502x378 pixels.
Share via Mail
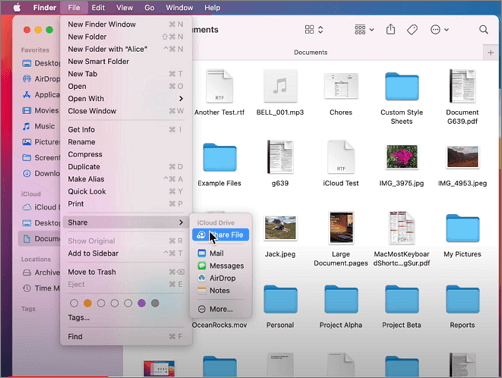pyautogui.click(x=221, y=253)
